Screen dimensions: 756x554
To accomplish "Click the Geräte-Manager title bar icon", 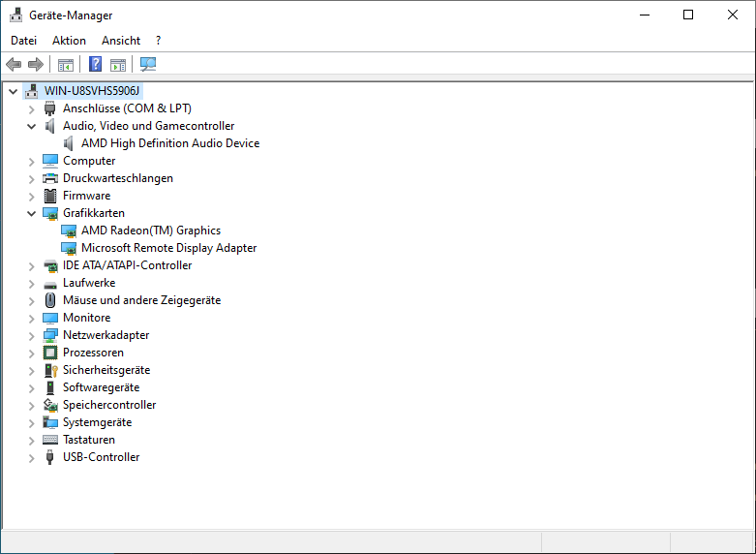I will (15, 15).
